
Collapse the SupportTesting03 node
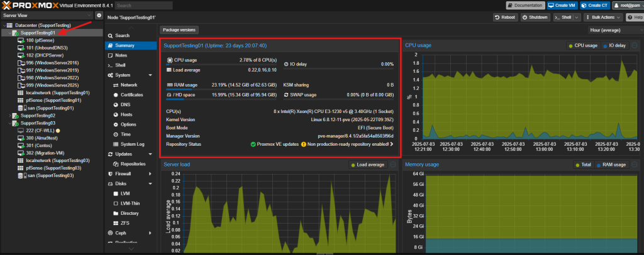[10, 123]
